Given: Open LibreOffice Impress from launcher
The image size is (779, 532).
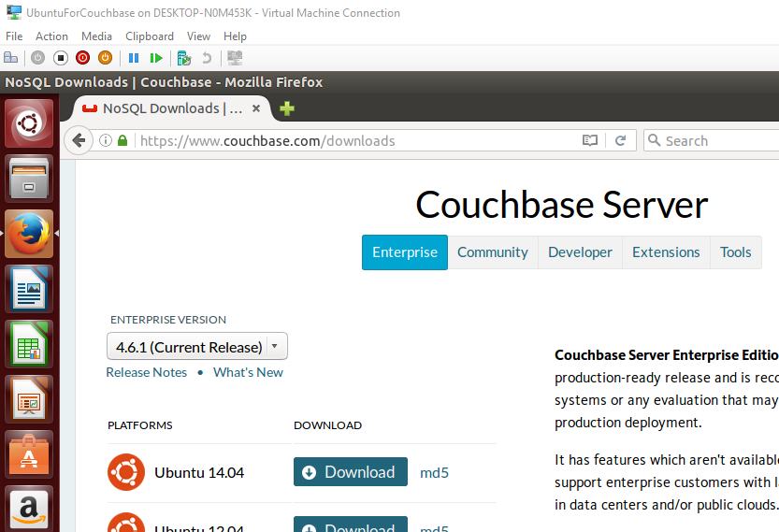Looking at the screenshot, I should point(29,399).
